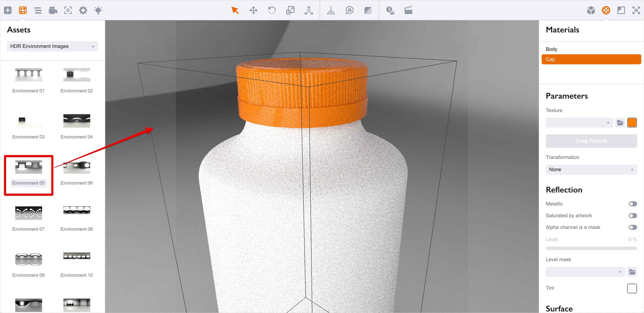Select the Environment 05 thumbnail
Image resolution: width=644 pixels, height=313 pixels.
[28, 167]
